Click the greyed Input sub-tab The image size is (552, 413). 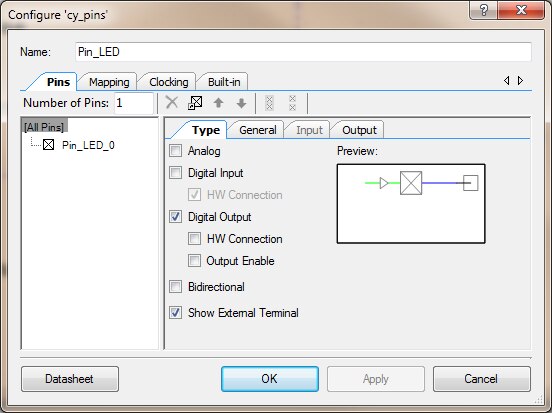tap(309, 130)
